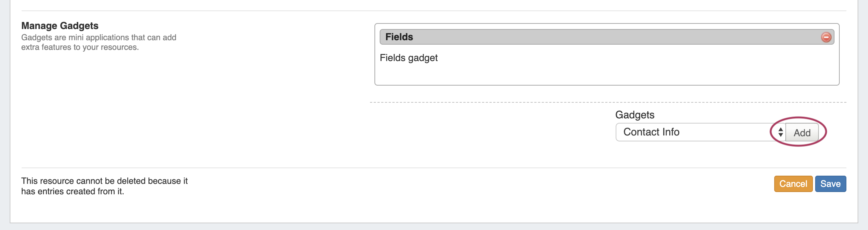Click the gadgets mini applications help text

click(x=99, y=38)
